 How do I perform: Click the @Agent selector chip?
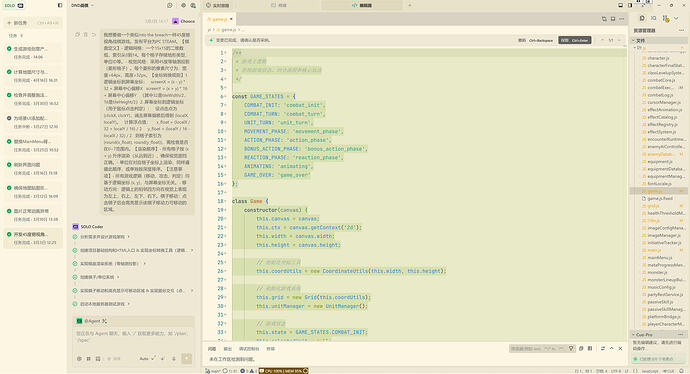click(92, 321)
